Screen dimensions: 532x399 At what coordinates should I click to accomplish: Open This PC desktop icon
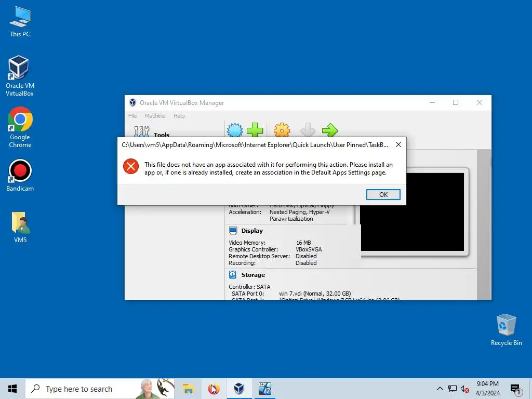(20, 22)
